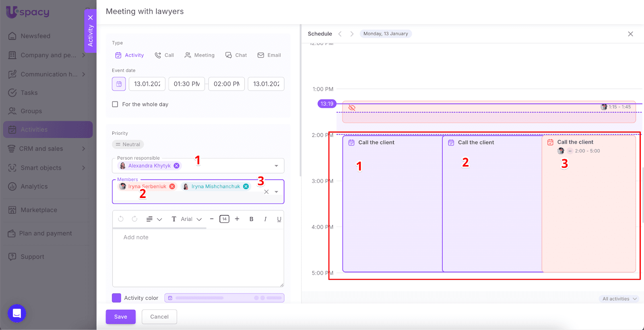Switch activity type to Call
Screen dimensions: 644x330
165,55
